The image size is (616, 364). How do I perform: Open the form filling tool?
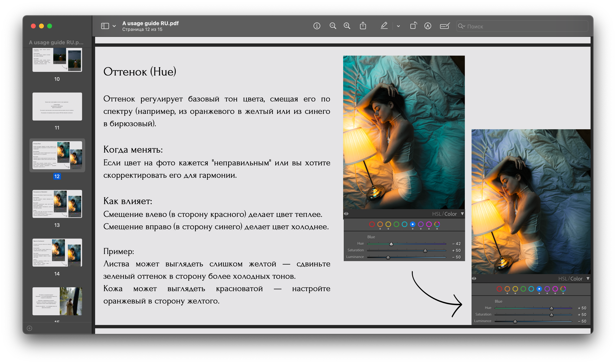click(444, 26)
